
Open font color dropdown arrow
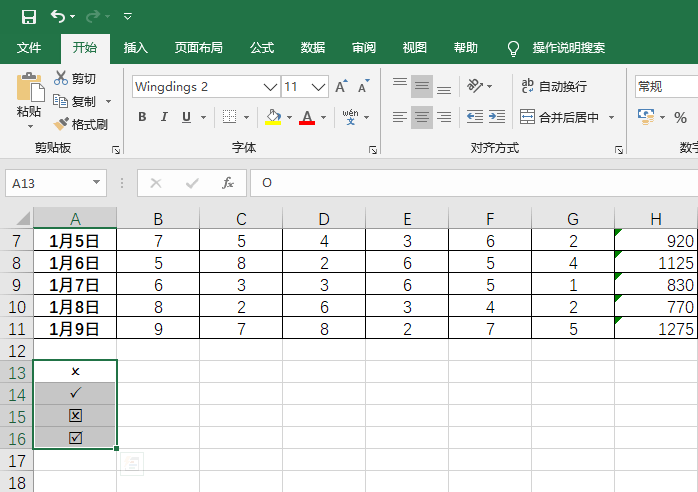tap(324, 118)
